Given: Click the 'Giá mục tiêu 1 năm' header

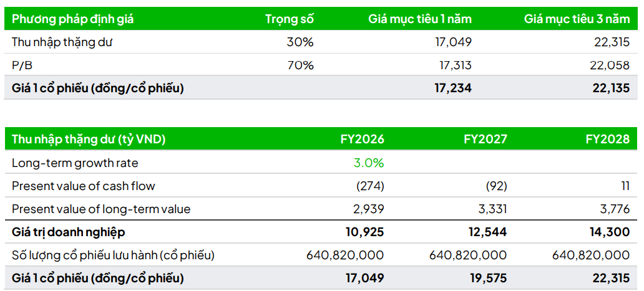Looking at the screenshot, I should click(419, 19).
